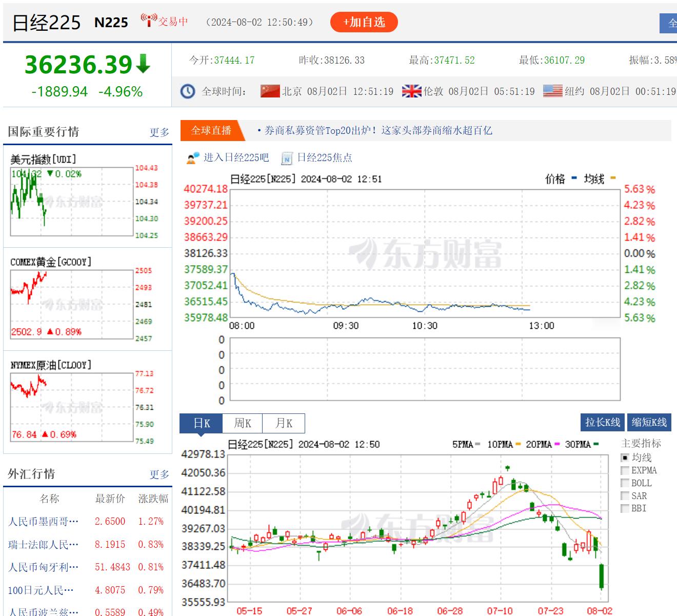677x616 pixels.
Task: Open the NYMEX原油 mini chart
Action: pyautogui.click(x=71, y=408)
